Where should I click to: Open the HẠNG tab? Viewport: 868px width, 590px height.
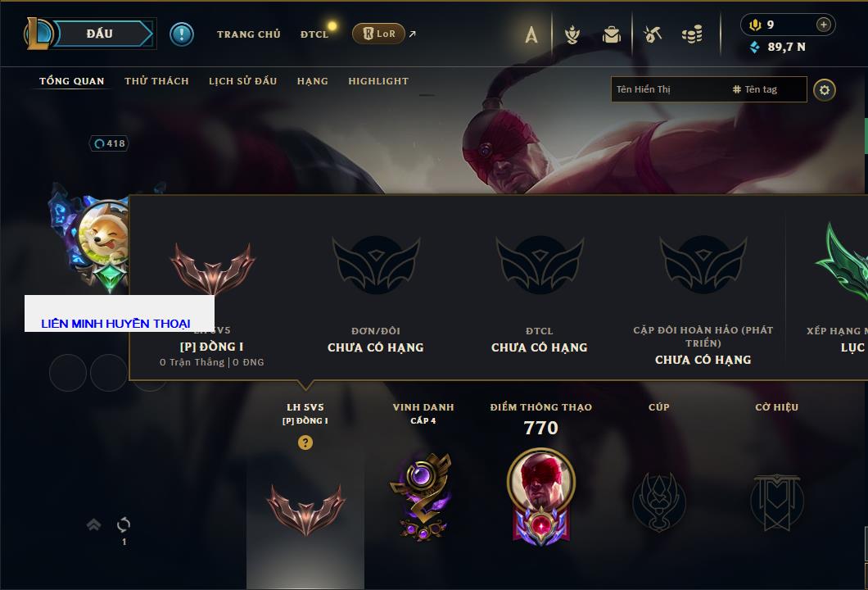coord(312,81)
